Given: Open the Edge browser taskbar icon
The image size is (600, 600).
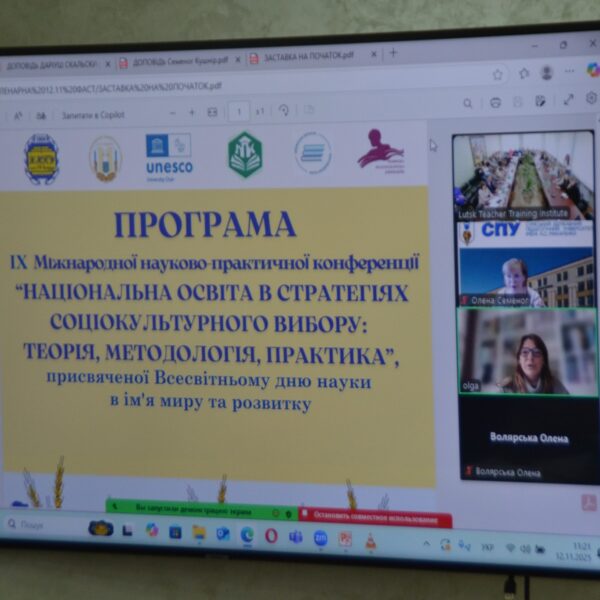Looking at the screenshot, I should [x=246, y=534].
